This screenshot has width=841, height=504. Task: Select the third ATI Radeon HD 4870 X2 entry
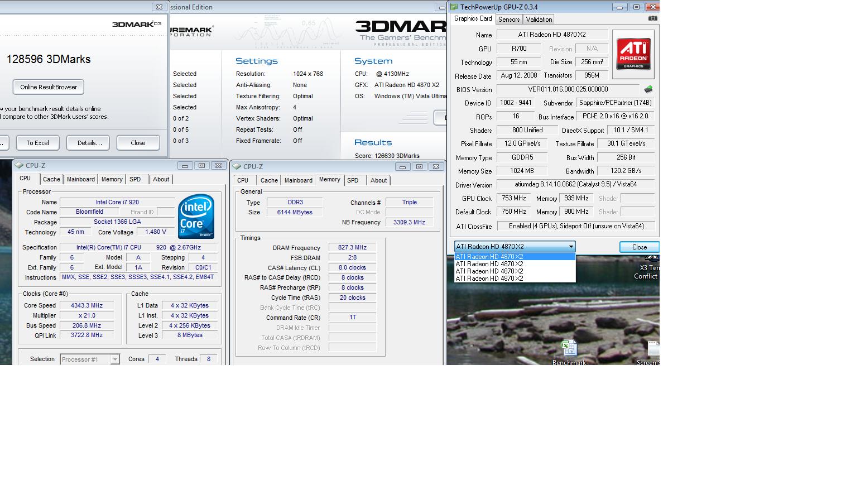coord(515,271)
